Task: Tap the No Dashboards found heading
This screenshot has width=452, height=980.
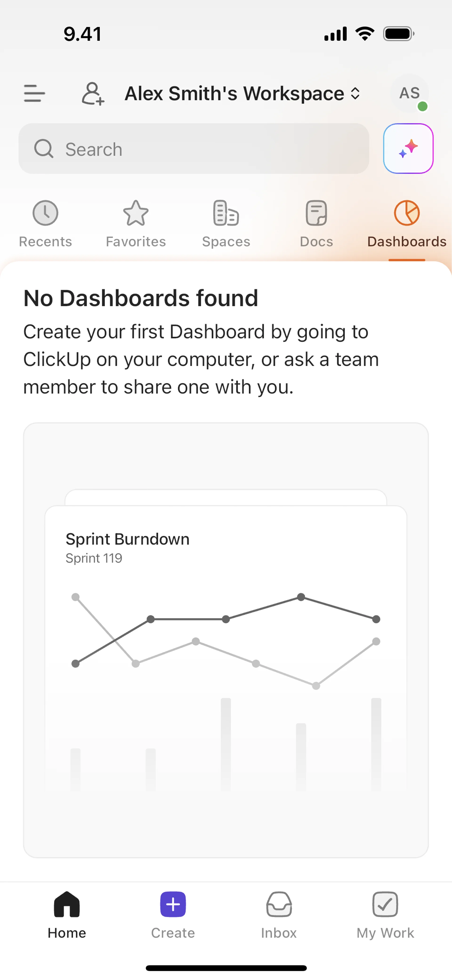Action: (x=141, y=298)
